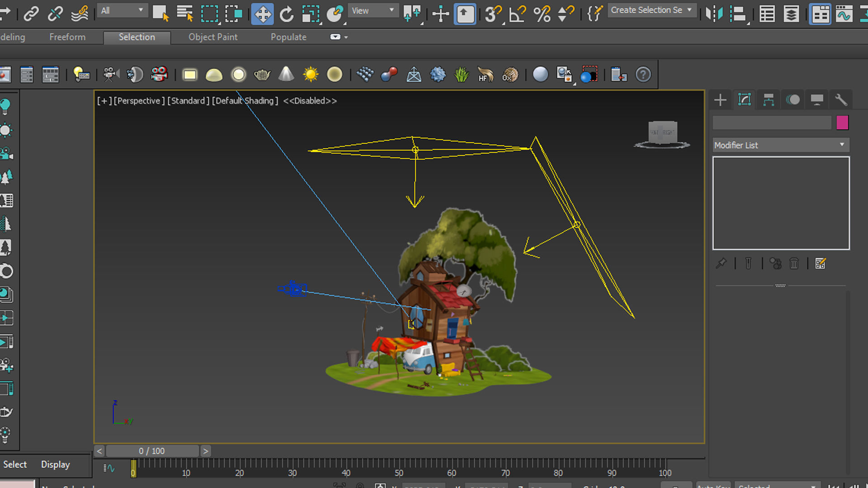Click the Mirror tool icon
The height and width of the screenshot is (488, 868).
click(714, 14)
